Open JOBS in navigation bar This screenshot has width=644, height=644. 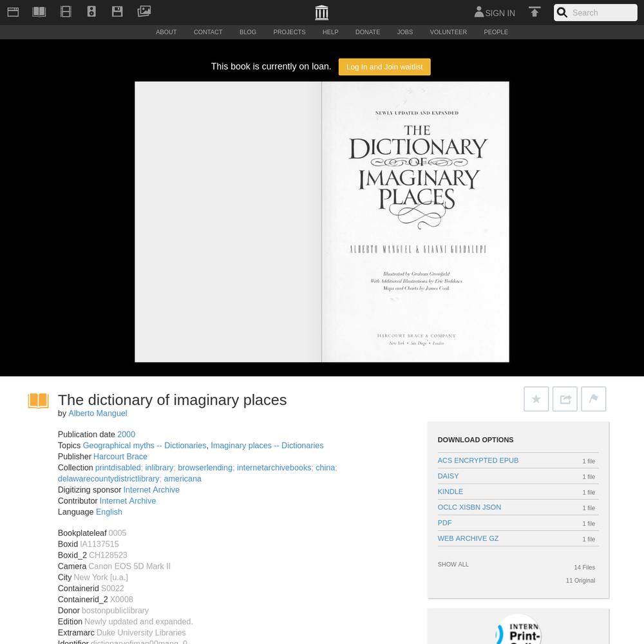click(x=405, y=32)
